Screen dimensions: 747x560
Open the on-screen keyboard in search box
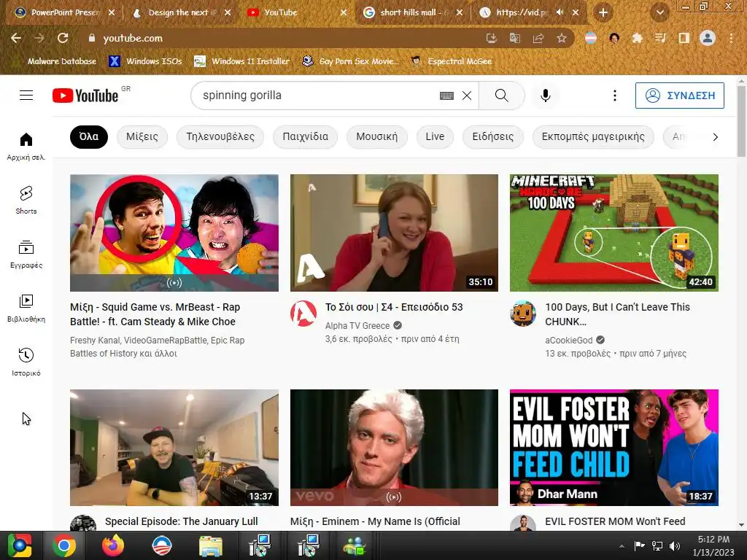point(446,96)
